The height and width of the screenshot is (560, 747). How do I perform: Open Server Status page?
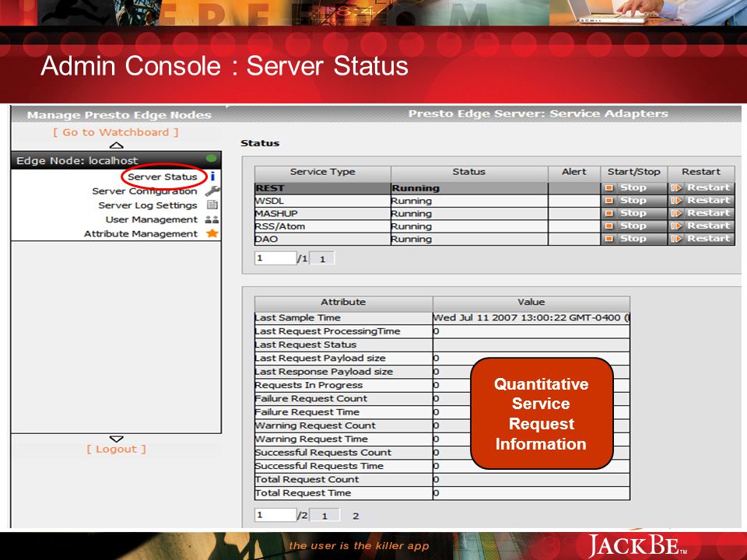163,177
